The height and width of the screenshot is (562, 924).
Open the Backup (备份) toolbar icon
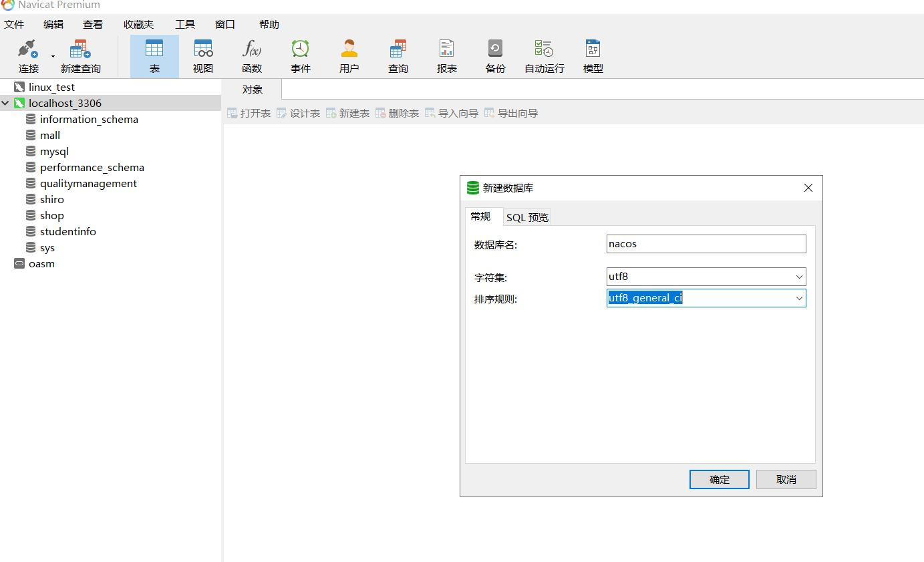[496, 56]
